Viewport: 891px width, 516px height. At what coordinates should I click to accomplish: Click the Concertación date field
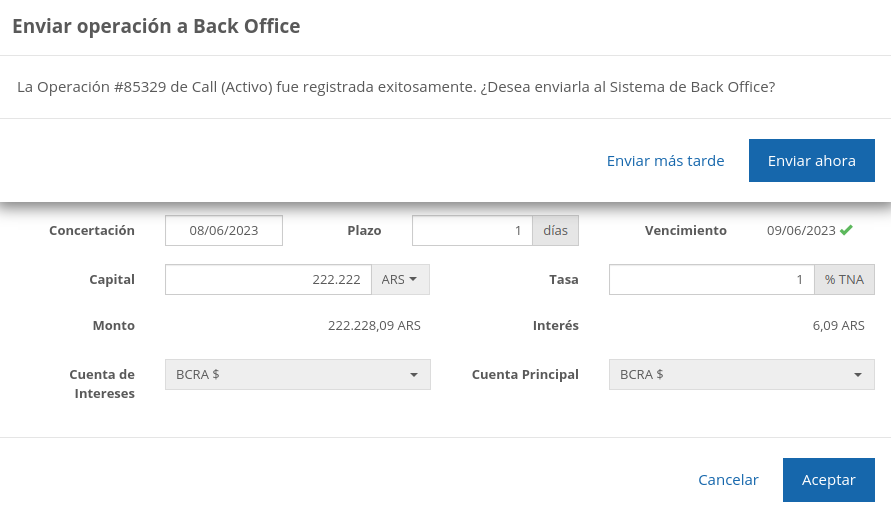point(224,231)
